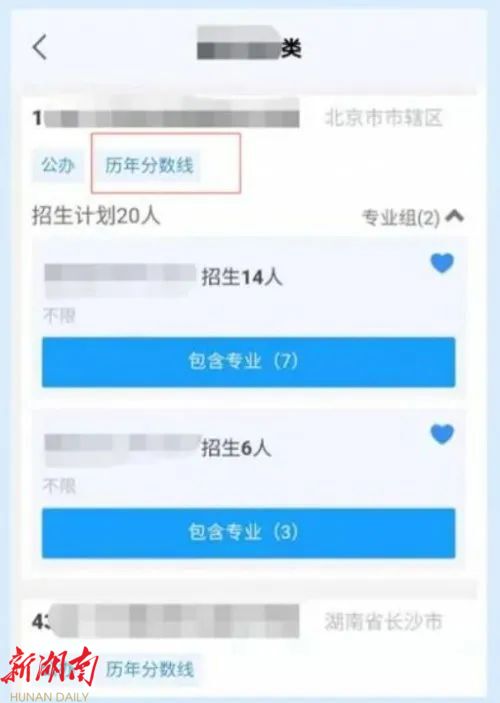Toggle favorite heart for 14-person group
500x703 pixels.
click(x=442, y=263)
